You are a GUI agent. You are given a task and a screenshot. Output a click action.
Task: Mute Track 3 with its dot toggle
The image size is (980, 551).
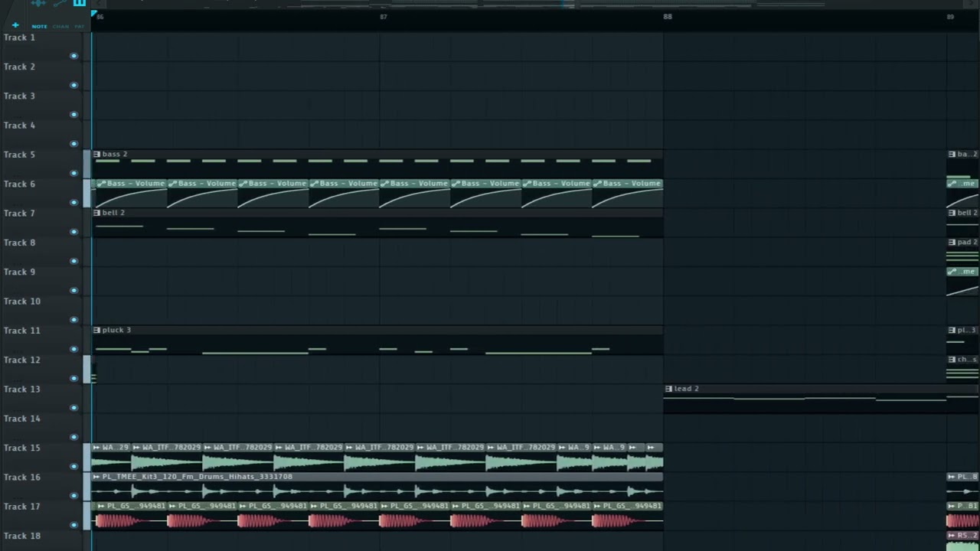(74, 115)
